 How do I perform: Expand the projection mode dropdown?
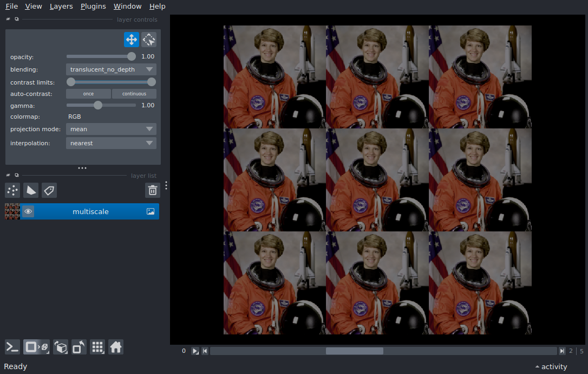pyautogui.click(x=111, y=129)
